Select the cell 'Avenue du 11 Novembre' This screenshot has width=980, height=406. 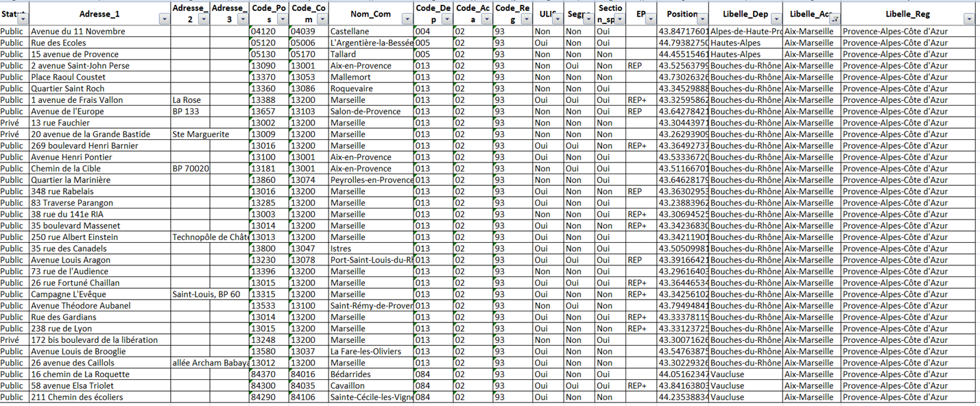[x=100, y=32]
